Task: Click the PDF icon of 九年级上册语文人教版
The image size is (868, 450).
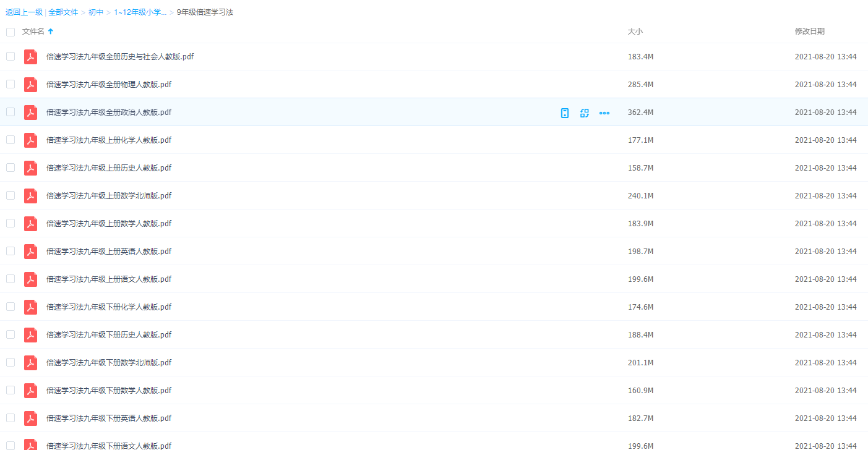Action: coord(30,279)
